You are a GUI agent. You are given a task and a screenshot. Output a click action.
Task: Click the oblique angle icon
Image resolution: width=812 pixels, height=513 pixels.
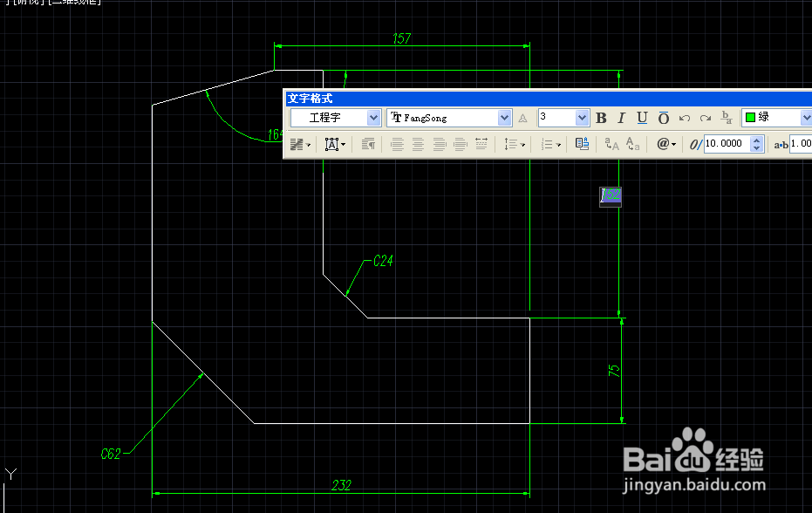click(695, 145)
